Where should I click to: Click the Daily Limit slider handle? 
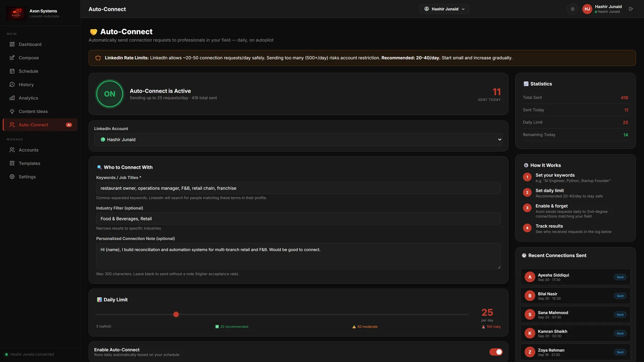pyautogui.click(x=176, y=314)
